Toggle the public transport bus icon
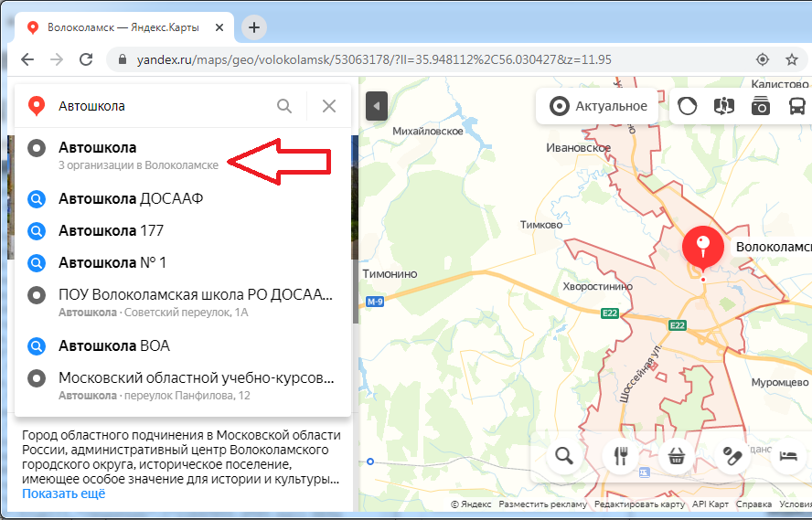The image size is (812, 520). (797, 106)
